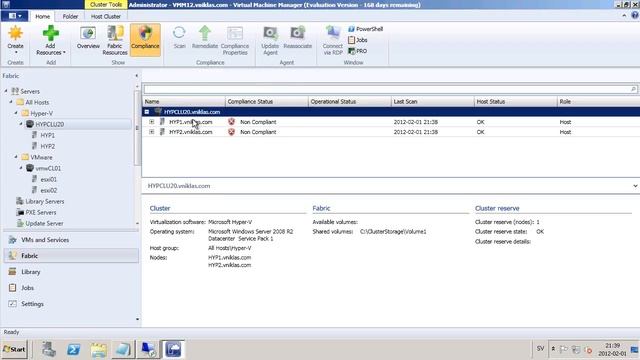Image resolution: width=640 pixels, height=360 pixels.
Task: Click the Windows Start button
Action: pos(14,349)
